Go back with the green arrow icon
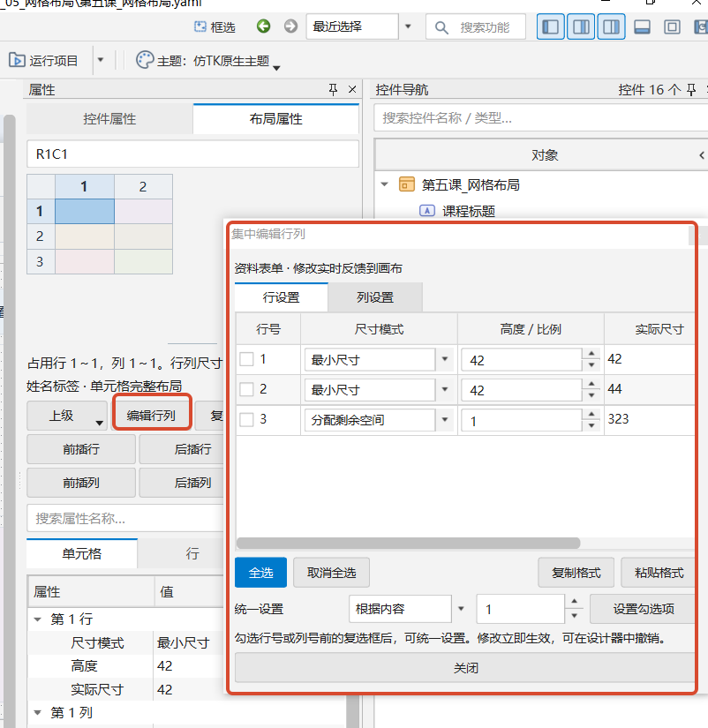 click(x=263, y=26)
